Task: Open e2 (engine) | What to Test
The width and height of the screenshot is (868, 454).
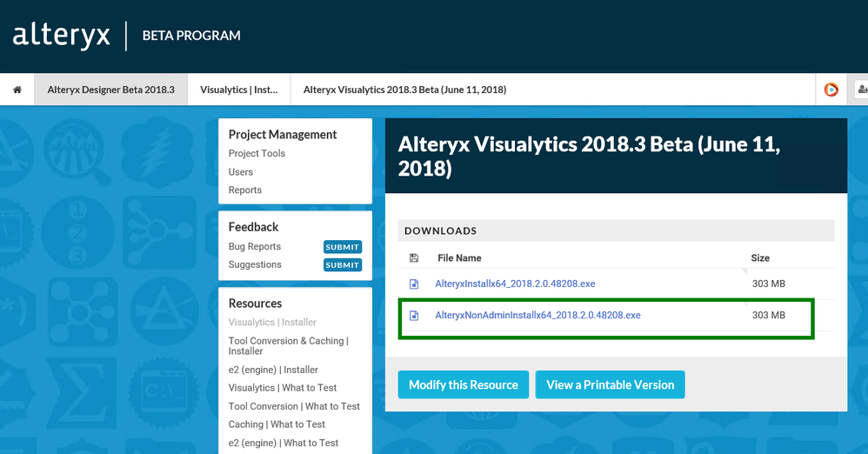Action: click(x=284, y=443)
